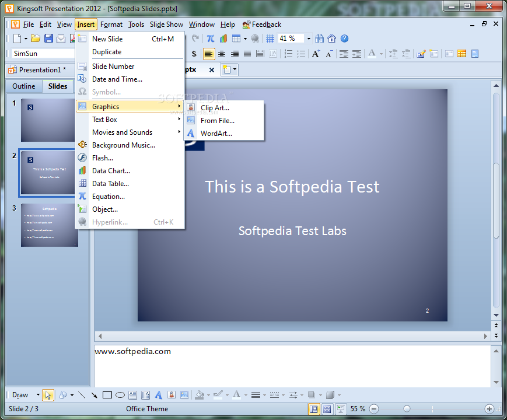Adjust the zoom slider handle
507x420 pixels.
click(407, 409)
